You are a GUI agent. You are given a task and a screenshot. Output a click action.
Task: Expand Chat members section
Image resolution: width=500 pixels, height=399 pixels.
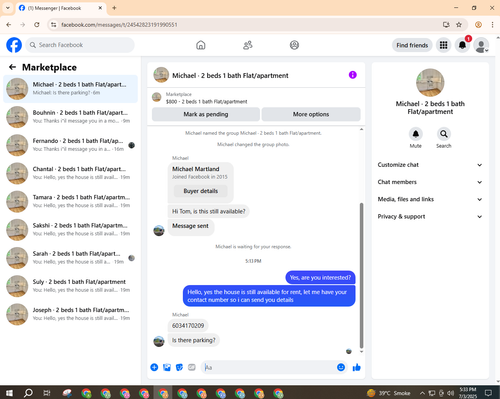pos(430,182)
